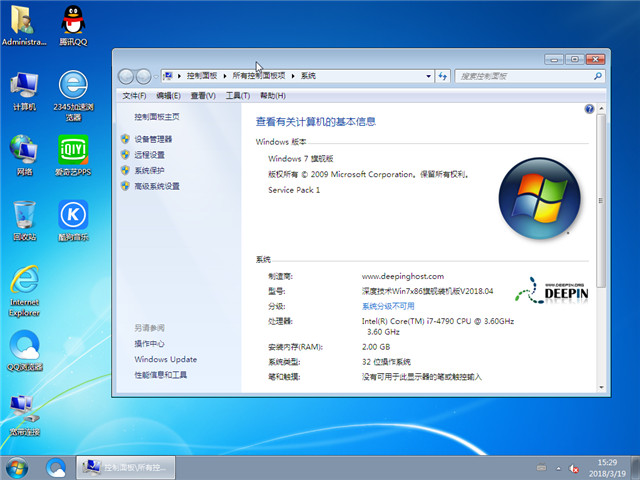The height and width of the screenshot is (480, 640).
Task: Click the muted volume tray icon
Action: [x=574, y=468]
